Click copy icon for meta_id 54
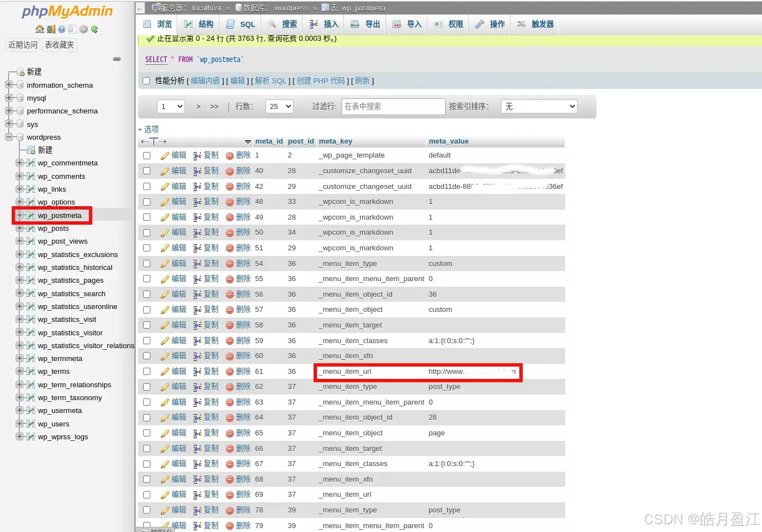This screenshot has width=762, height=532. pyautogui.click(x=197, y=264)
